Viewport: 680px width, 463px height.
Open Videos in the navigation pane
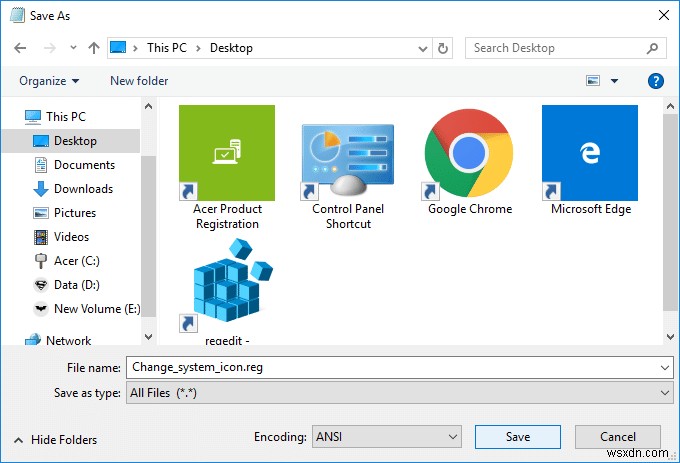tap(71, 237)
